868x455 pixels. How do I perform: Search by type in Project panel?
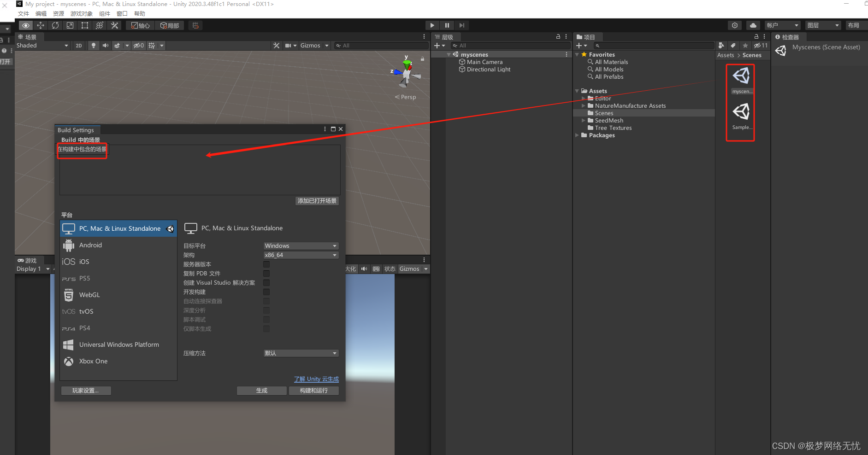721,46
